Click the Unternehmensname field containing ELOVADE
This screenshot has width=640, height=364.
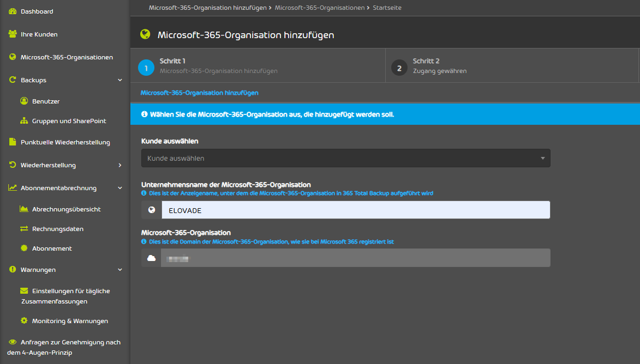point(355,210)
